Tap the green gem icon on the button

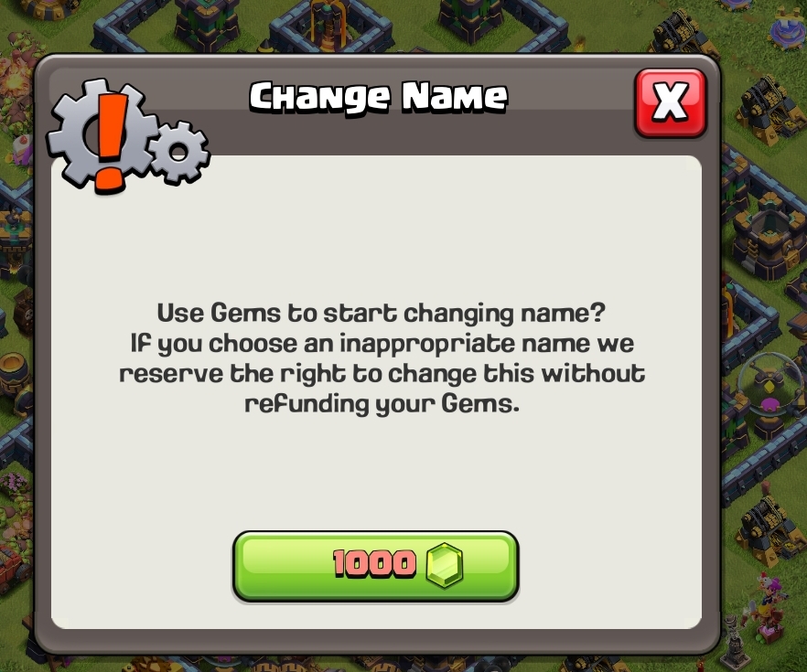(x=445, y=564)
